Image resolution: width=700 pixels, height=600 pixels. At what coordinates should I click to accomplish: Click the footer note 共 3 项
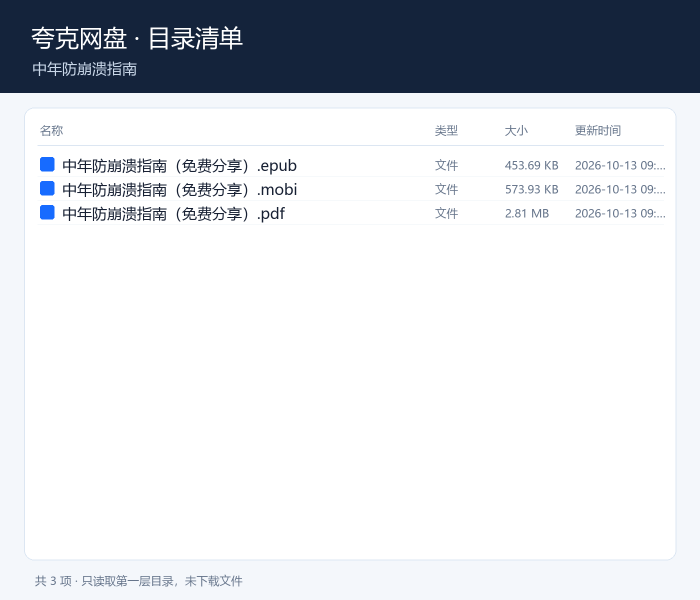tap(53, 581)
